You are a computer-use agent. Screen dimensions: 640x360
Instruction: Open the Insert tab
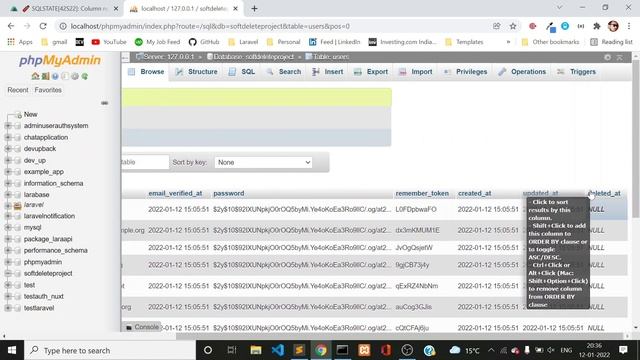coord(328,72)
